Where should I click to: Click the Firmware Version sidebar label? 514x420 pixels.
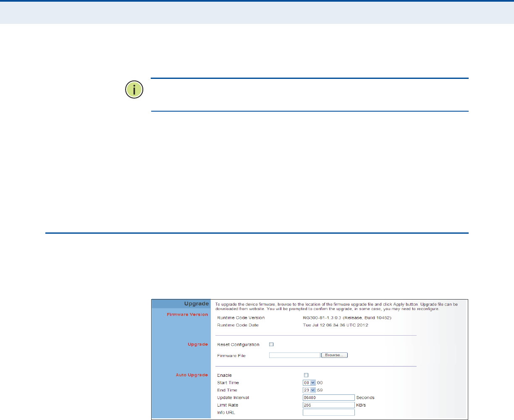(x=187, y=314)
